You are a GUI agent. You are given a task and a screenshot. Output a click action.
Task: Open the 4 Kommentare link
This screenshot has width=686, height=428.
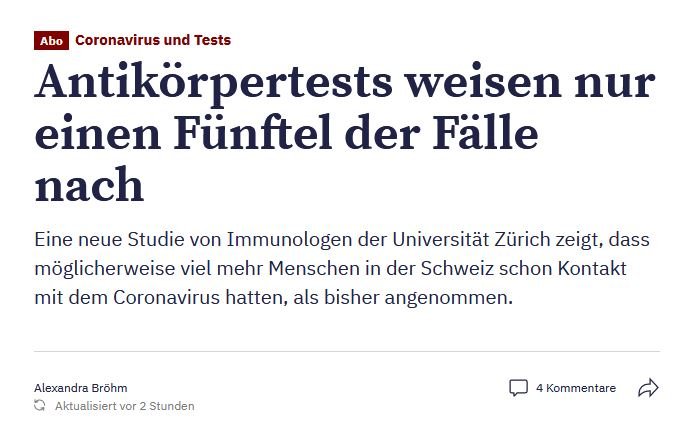pos(576,388)
